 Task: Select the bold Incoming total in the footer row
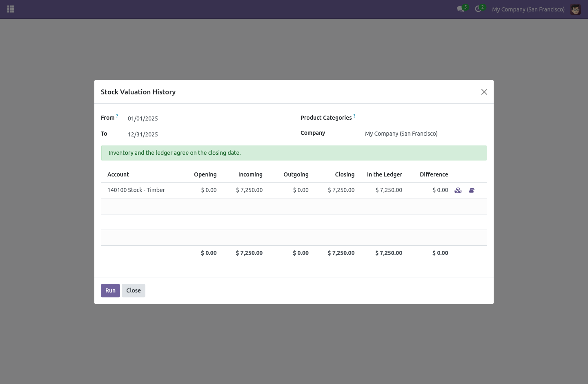[249, 253]
